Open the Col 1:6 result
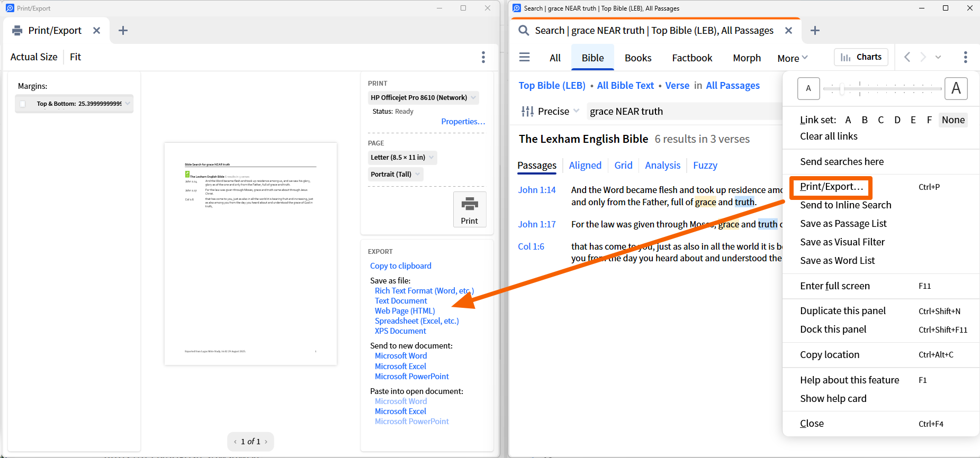This screenshot has width=980, height=458. point(531,246)
